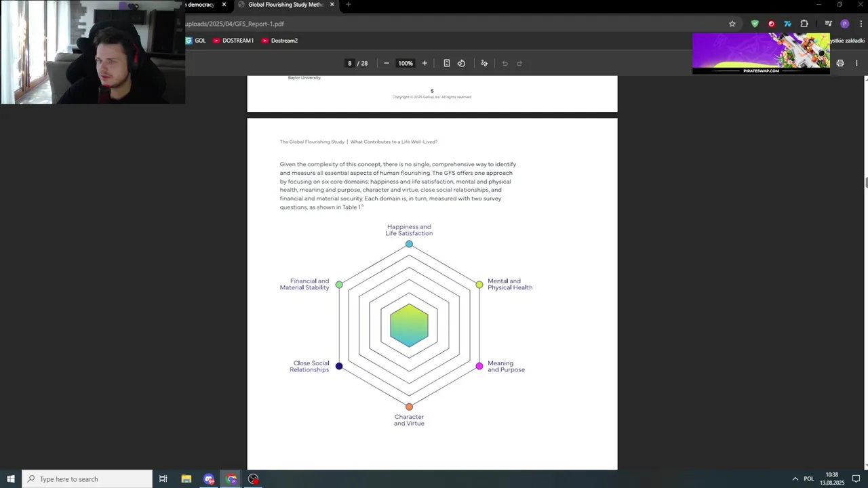Viewport: 868px width, 488px height.
Task: Open the DOSTREAM1 bookmark
Action: coord(233,41)
